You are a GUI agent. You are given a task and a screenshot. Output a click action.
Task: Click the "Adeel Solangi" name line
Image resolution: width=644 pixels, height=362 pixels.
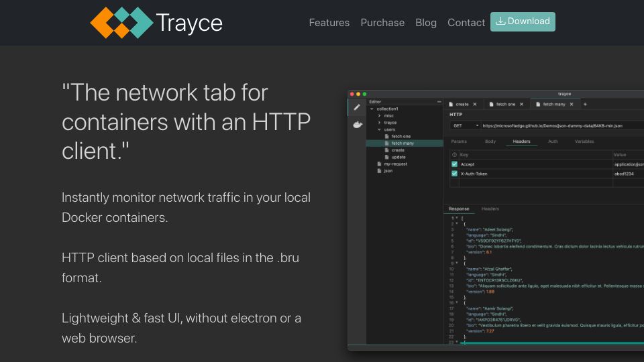(x=490, y=230)
